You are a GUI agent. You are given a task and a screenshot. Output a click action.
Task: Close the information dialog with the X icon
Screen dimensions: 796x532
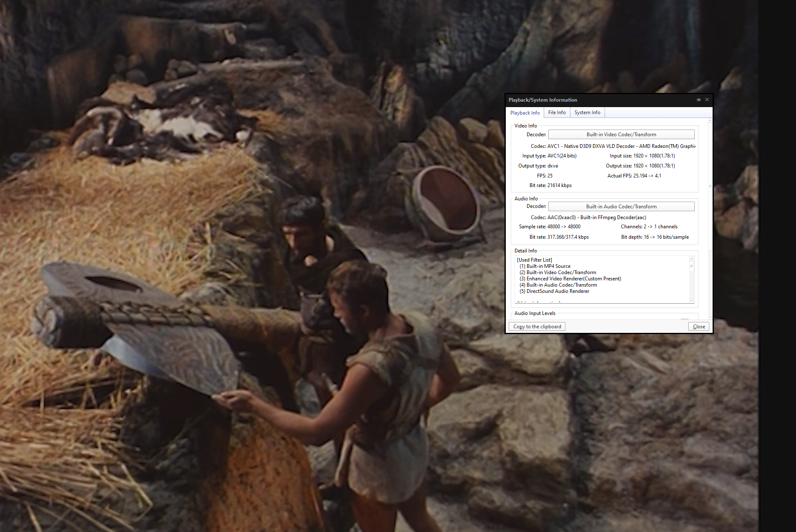707,100
